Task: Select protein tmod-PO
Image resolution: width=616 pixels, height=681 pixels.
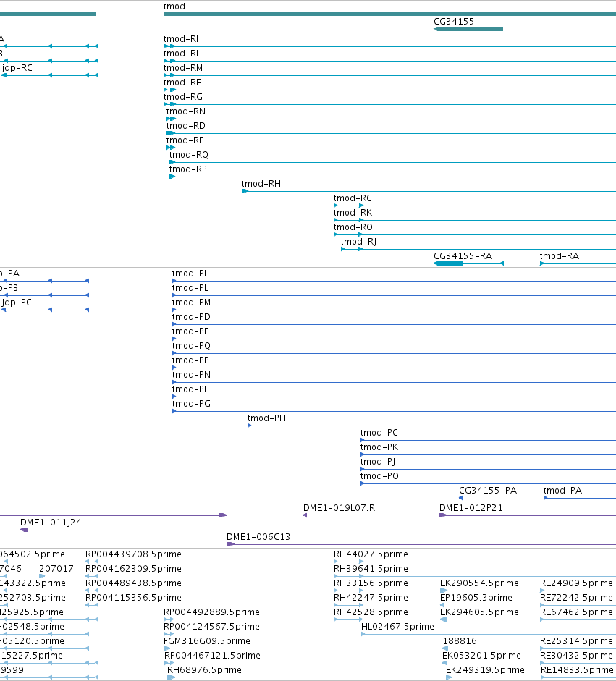Action: 379,476
